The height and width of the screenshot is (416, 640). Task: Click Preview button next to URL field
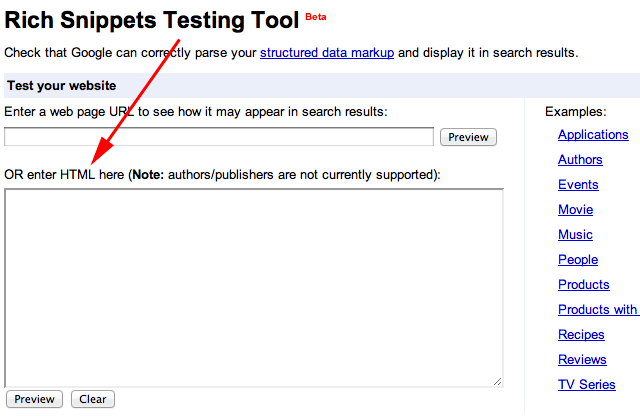click(468, 137)
